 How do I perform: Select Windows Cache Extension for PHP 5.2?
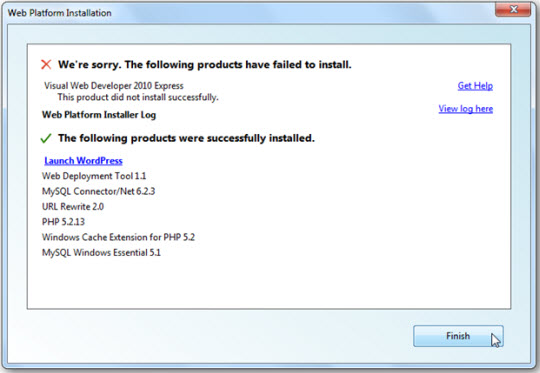coord(118,237)
